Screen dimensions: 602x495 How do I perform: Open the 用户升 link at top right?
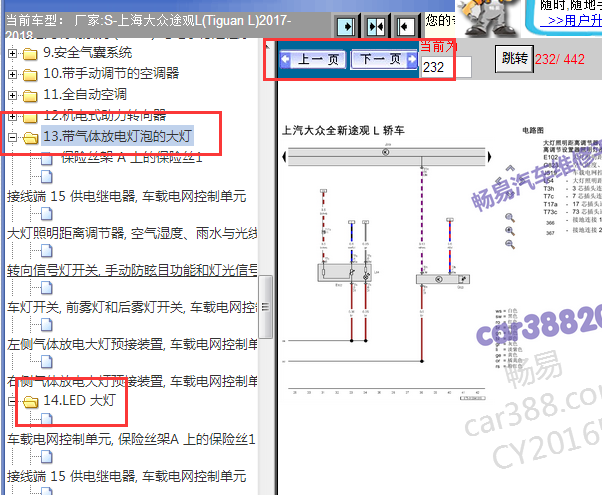pos(571,20)
